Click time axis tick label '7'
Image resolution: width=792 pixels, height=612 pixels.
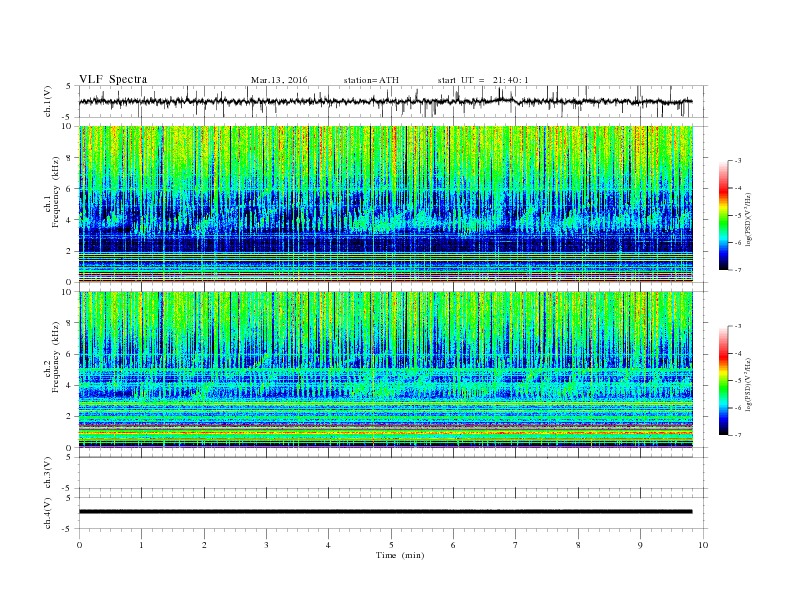tap(516, 545)
